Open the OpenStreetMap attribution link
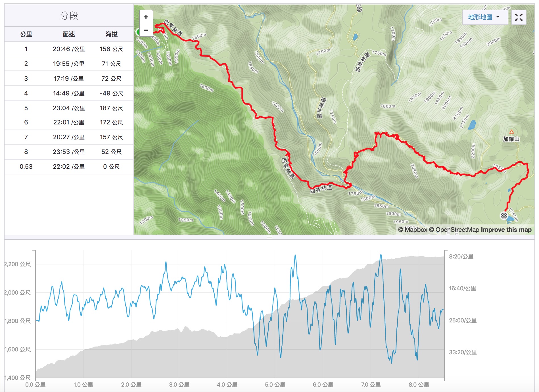This screenshot has width=539, height=392. [454, 230]
